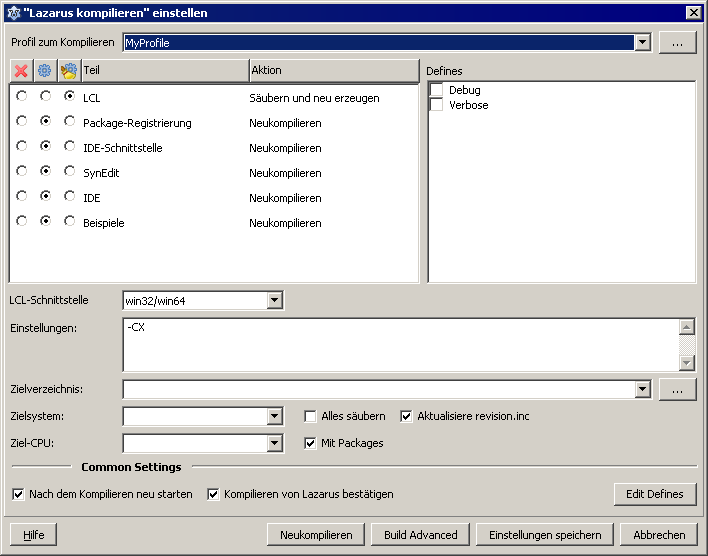This screenshot has height=556, width=708.
Task: Uncheck 'Mit Packages' option
Action: click(311, 443)
